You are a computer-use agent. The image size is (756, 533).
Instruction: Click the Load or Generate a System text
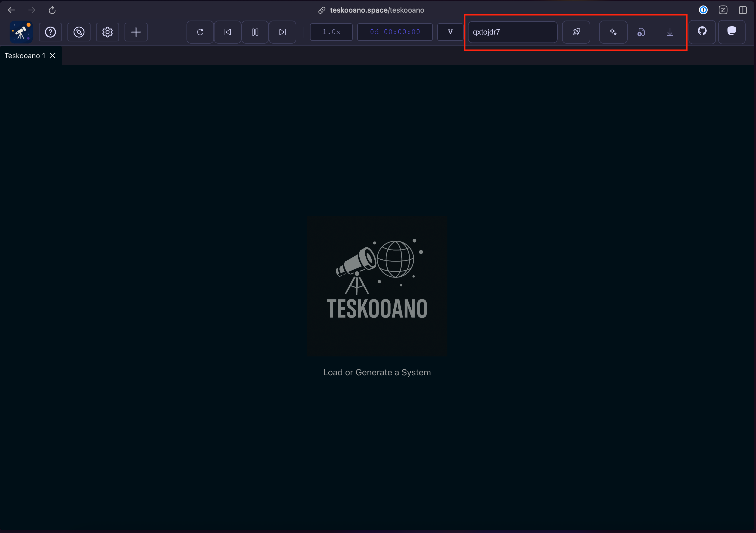377,372
